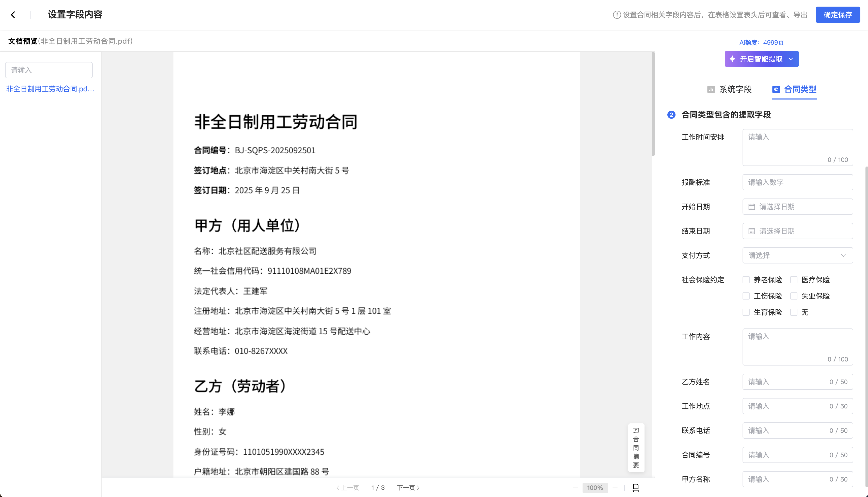Click calendar icon in 结束日期 field
The width and height of the screenshot is (868, 497).
[x=751, y=231]
